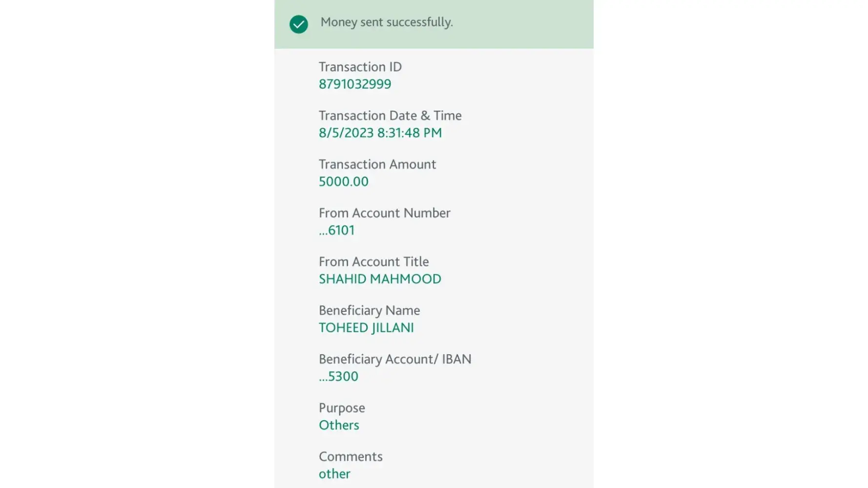Select the purpose value Others
868x488 pixels.
coord(339,426)
